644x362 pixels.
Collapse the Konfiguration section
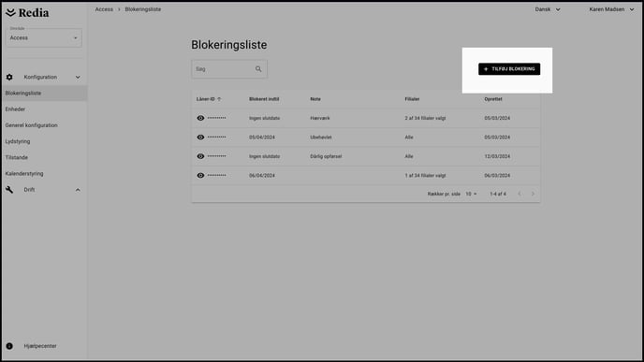point(78,77)
